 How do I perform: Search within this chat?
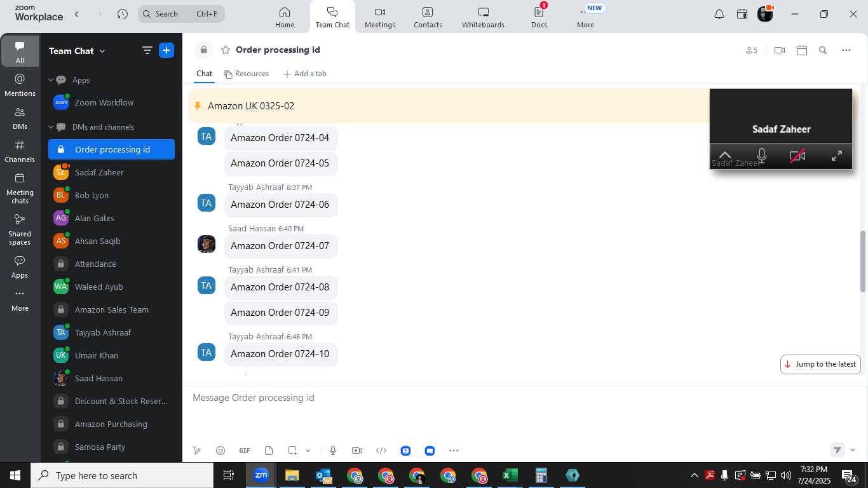coord(823,50)
